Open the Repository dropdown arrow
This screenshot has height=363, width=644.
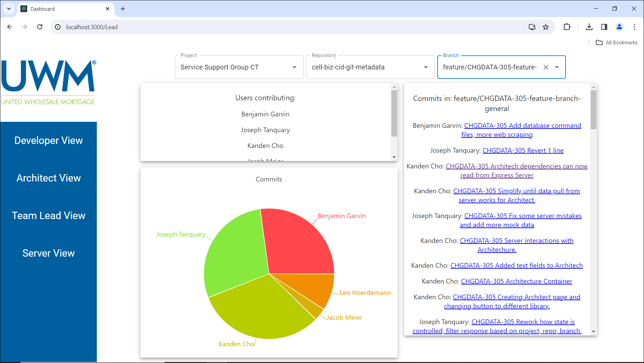click(x=426, y=67)
